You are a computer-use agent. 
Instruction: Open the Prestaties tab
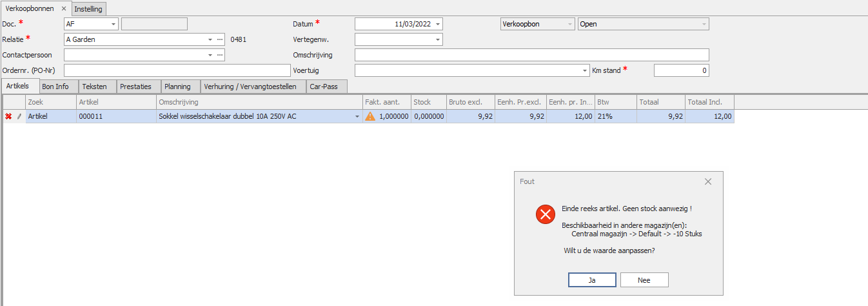139,87
